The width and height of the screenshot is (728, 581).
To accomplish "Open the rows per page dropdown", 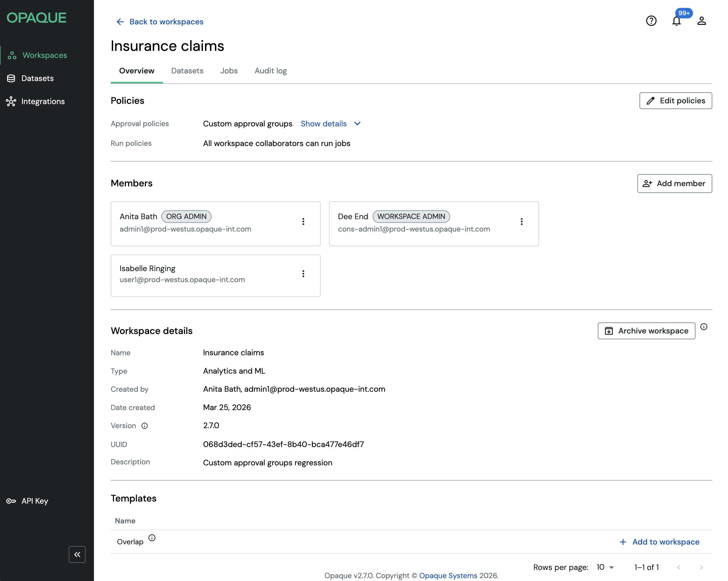I will (605, 567).
